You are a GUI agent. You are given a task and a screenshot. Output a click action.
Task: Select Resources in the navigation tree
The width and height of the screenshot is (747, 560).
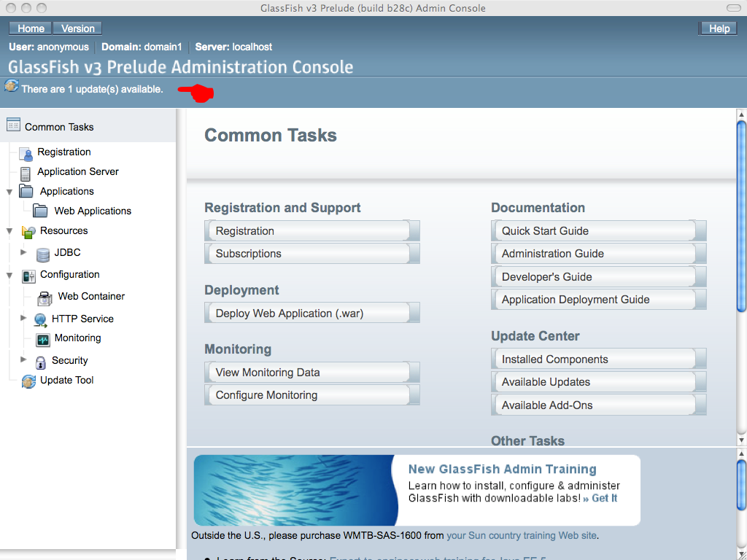click(x=64, y=230)
